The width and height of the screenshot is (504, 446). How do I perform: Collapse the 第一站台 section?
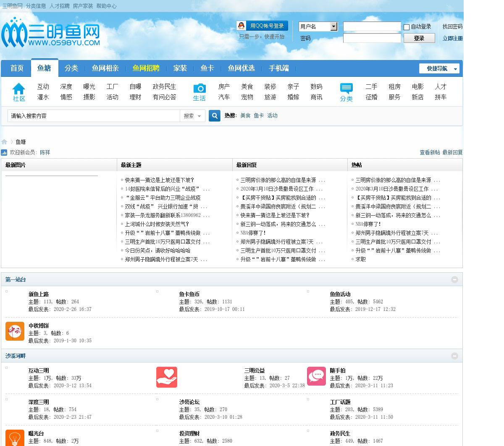coord(454,279)
